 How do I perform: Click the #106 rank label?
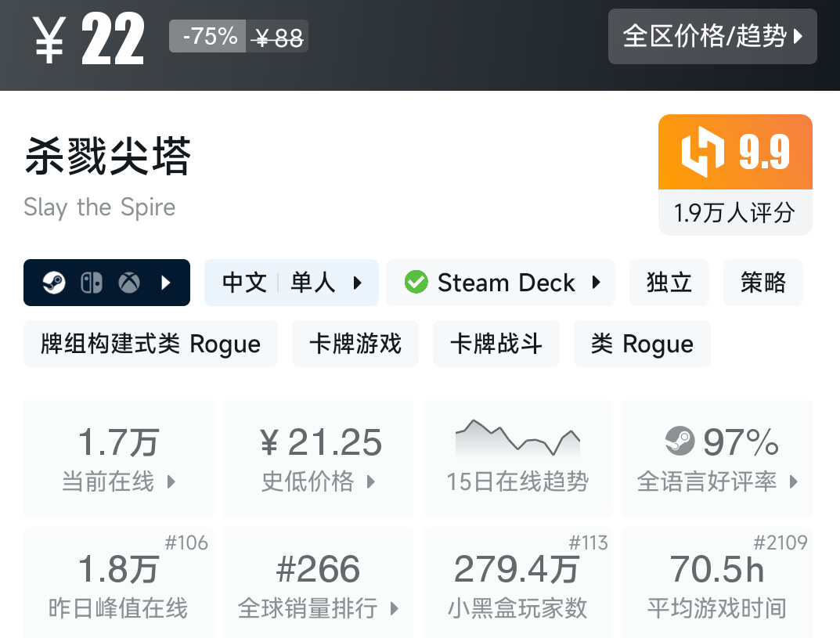point(186,542)
